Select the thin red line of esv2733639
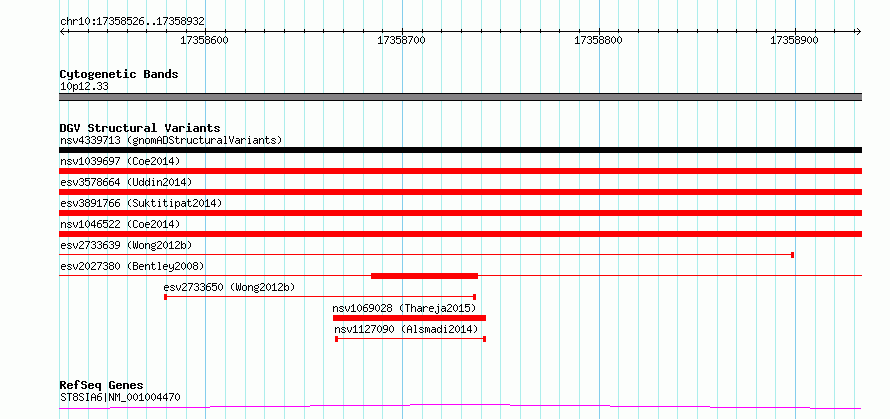Image resolution: width=890 pixels, height=419 pixels. pos(426,255)
